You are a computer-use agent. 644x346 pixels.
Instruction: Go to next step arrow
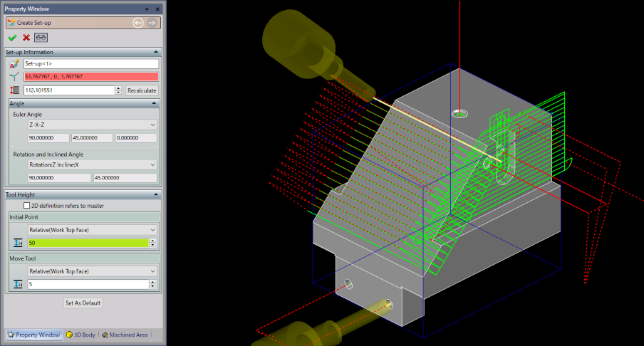[x=152, y=23]
